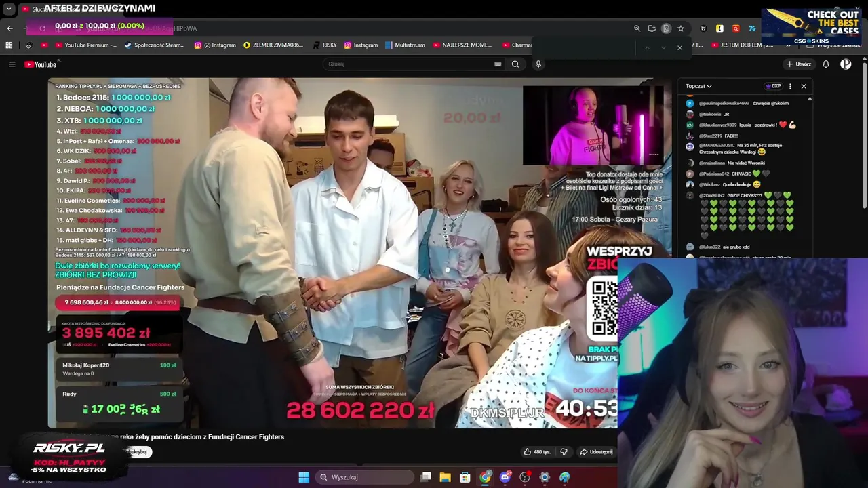Click the Utwórz create button
This screenshot has height=488, width=868.
[x=799, y=64]
